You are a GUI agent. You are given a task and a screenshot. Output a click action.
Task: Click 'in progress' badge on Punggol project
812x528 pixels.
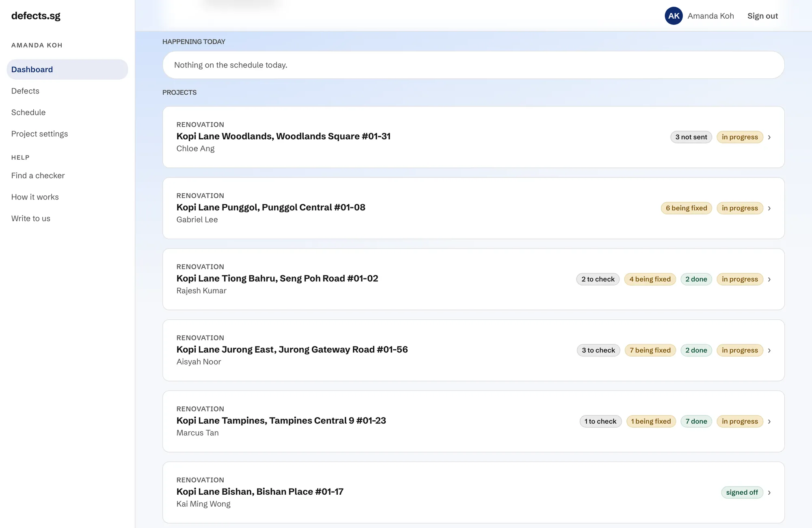740,208
